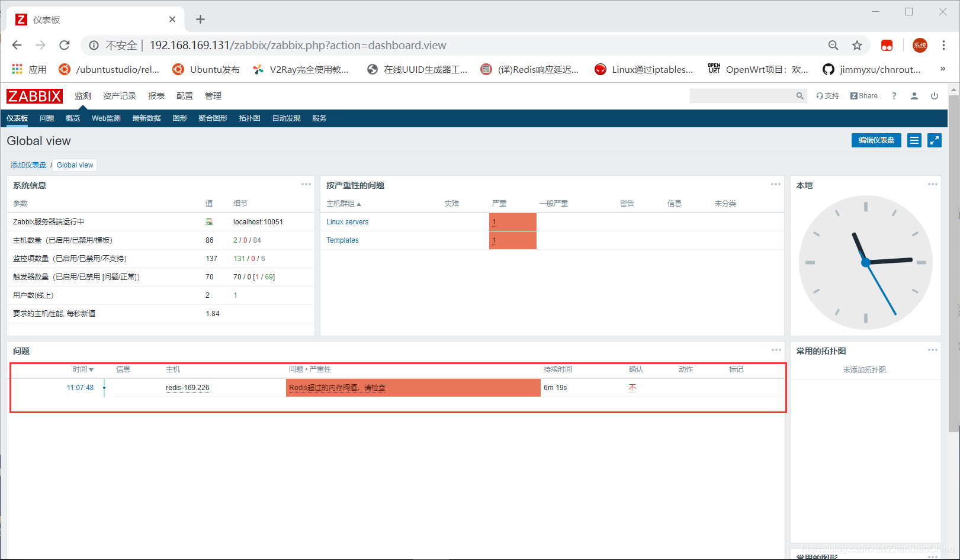Screen dimensions: 960x560
Task: Click the search magnifier in Zabbix search box
Action: (x=800, y=96)
